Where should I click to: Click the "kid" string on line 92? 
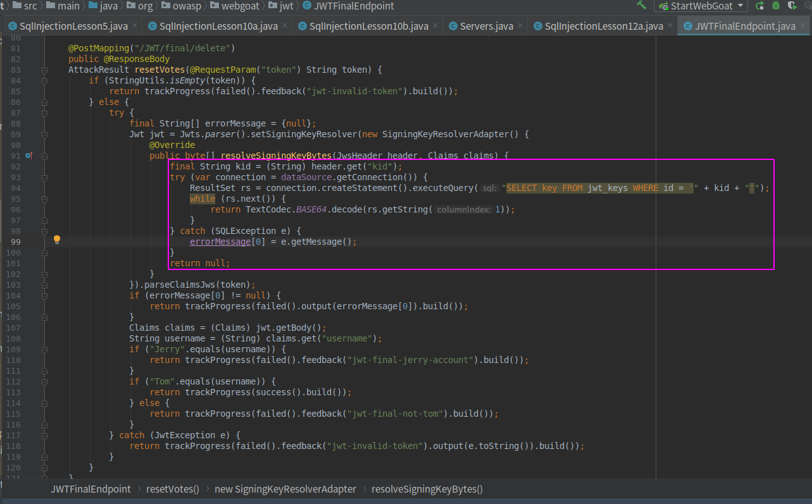click(380, 166)
